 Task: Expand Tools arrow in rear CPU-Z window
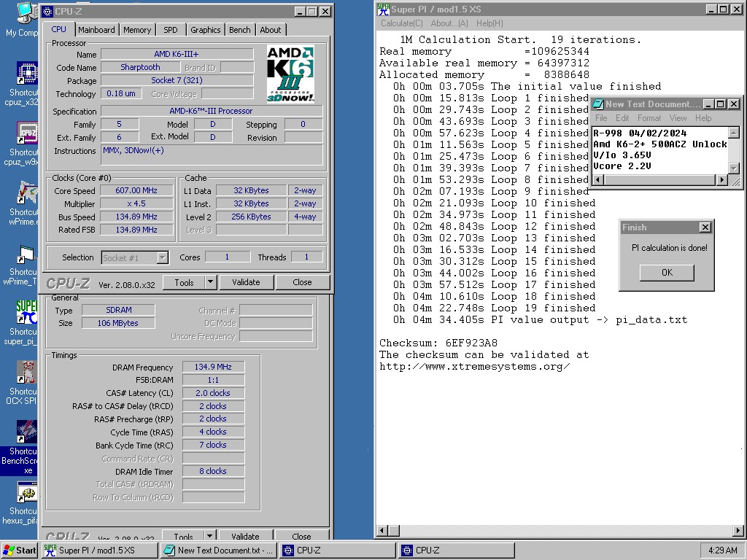(x=210, y=536)
